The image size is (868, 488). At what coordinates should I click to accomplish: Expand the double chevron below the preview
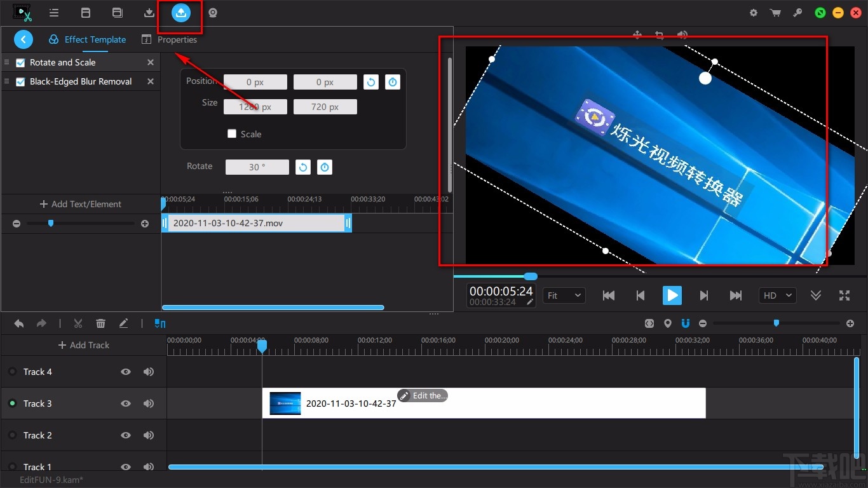(816, 295)
